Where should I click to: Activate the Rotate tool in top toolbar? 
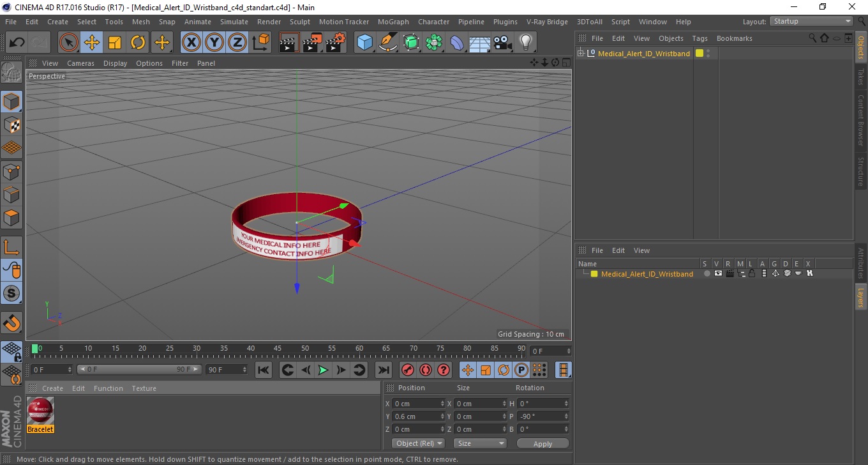point(138,43)
